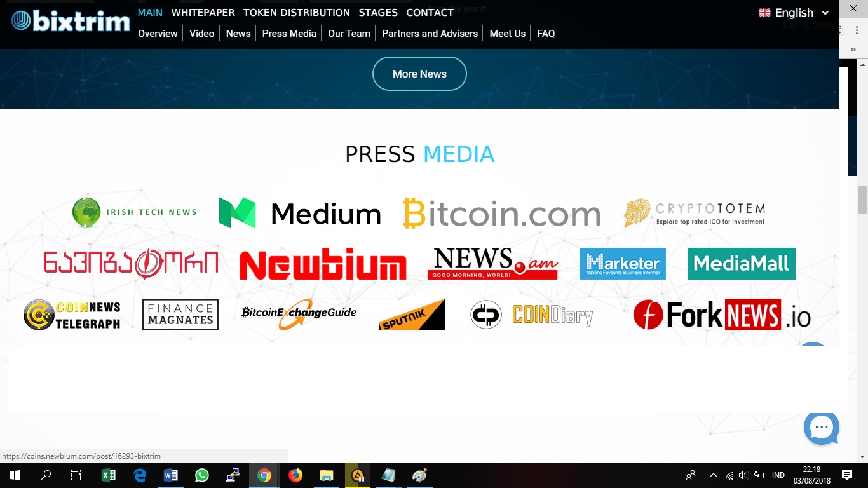Image resolution: width=868 pixels, height=488 pixels.
Task: Open Paint from the taskbar
Action: tap(420, 475)
